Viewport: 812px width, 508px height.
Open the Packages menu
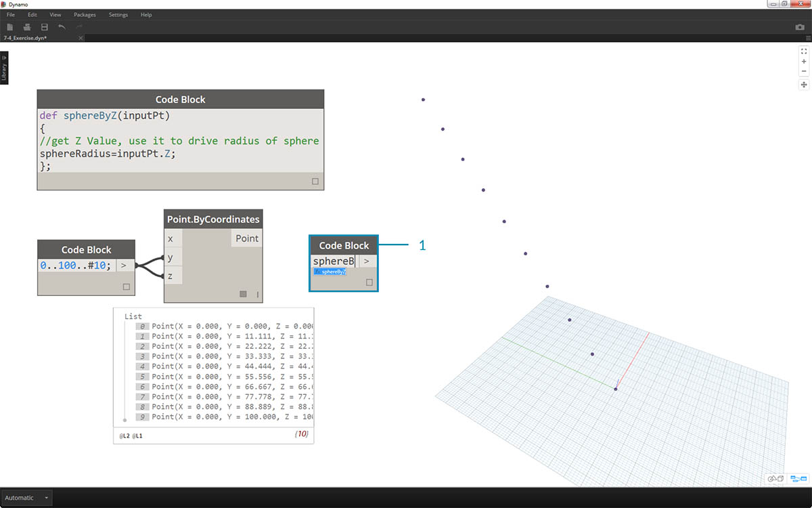coord(85,14)
